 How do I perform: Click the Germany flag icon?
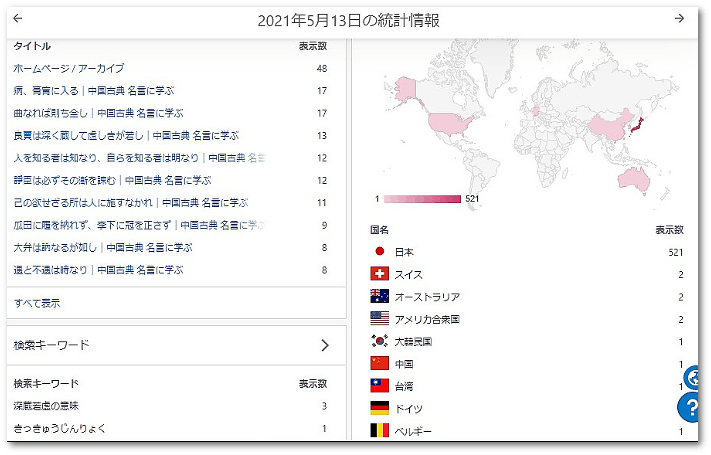379,408
